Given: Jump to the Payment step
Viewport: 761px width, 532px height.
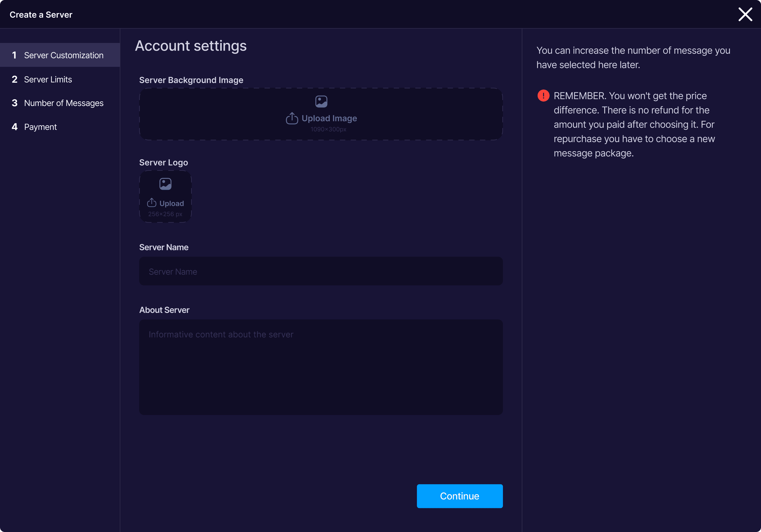Looking at the screenshot, I should (40, 127).
